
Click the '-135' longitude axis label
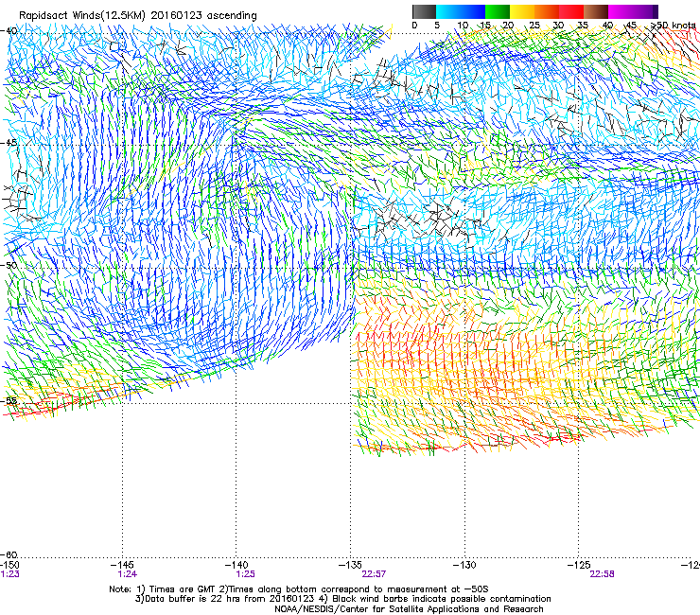point(350,565)
